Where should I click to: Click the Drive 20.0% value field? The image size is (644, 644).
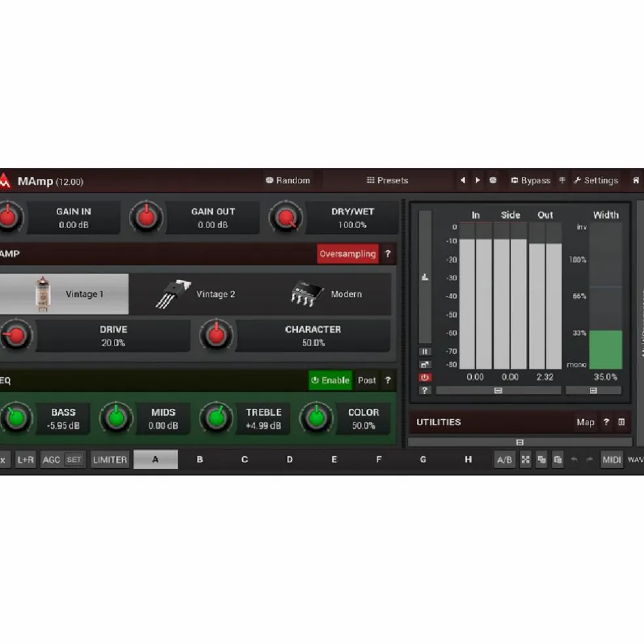pos(113,336)
